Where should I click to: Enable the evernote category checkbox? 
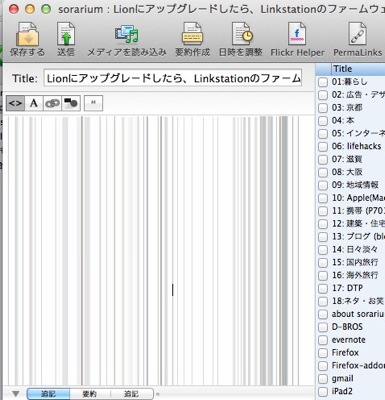point(323,340)
